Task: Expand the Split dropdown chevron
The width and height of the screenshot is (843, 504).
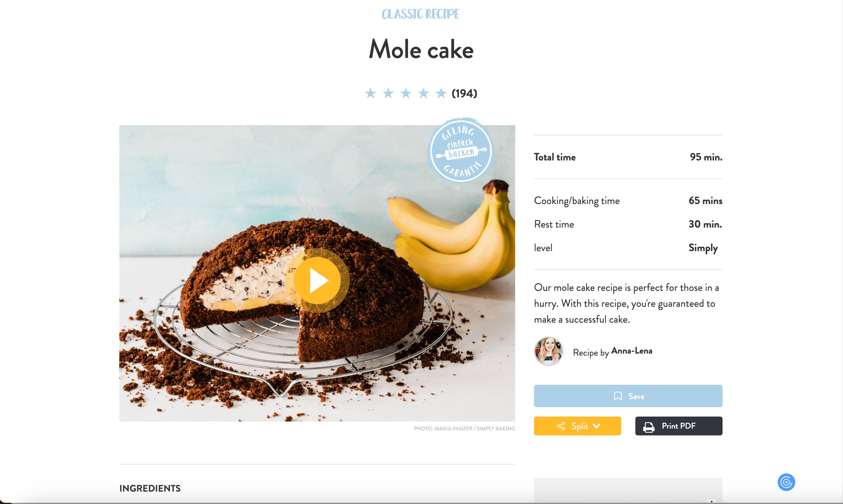Action: pyautogui.click(x=596, y=426)
